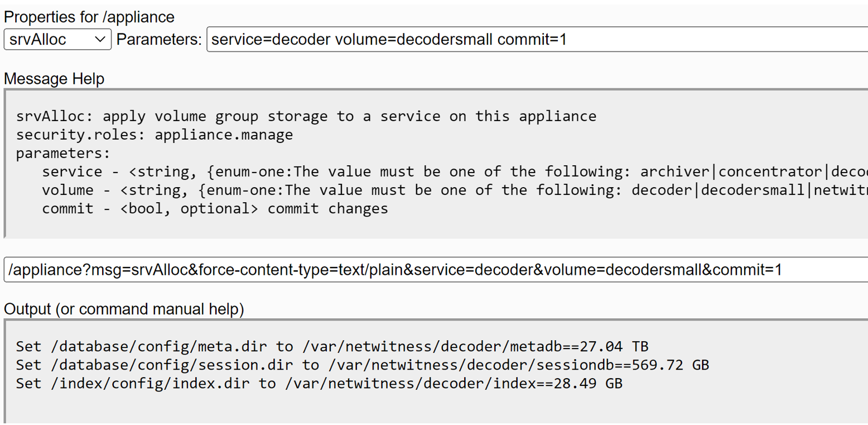Click the security.roles: appliance.manage line
Screen dimensions: 868x425
pos(155,135)
